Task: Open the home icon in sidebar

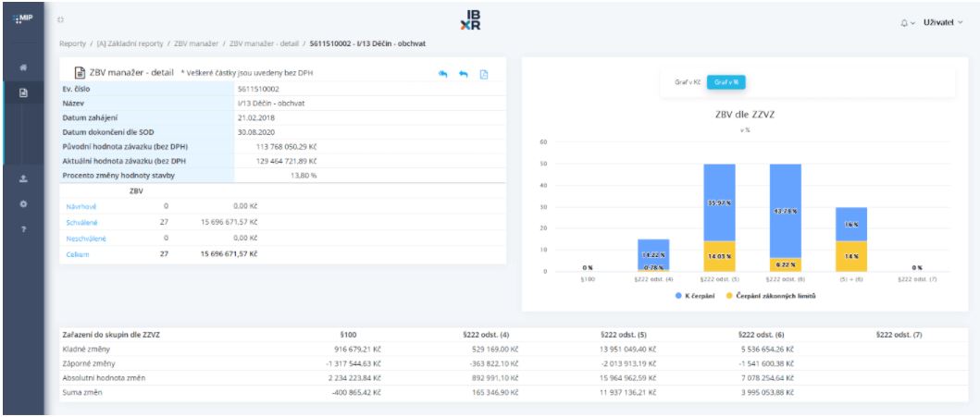Action: coord(22,69)
